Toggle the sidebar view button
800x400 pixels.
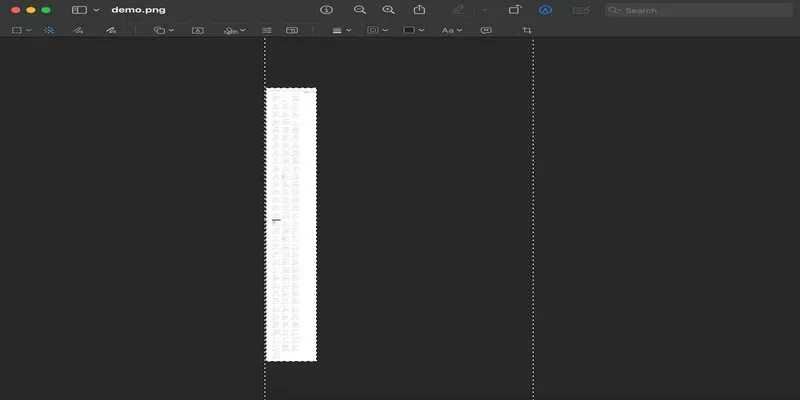[x=79, y=10]
